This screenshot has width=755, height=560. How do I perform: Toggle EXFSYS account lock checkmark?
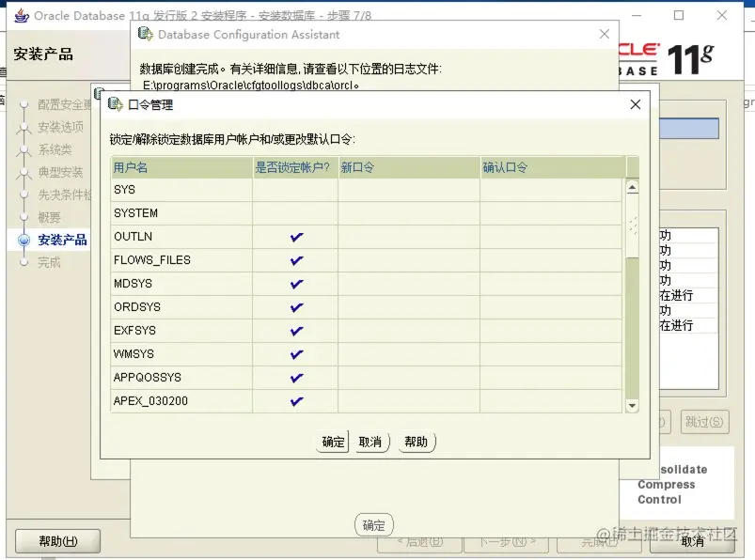click(296, 331)
